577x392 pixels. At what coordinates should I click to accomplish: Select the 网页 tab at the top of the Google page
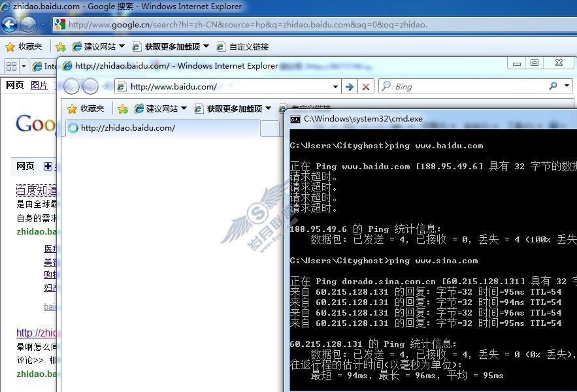click(x=15, y=86)
